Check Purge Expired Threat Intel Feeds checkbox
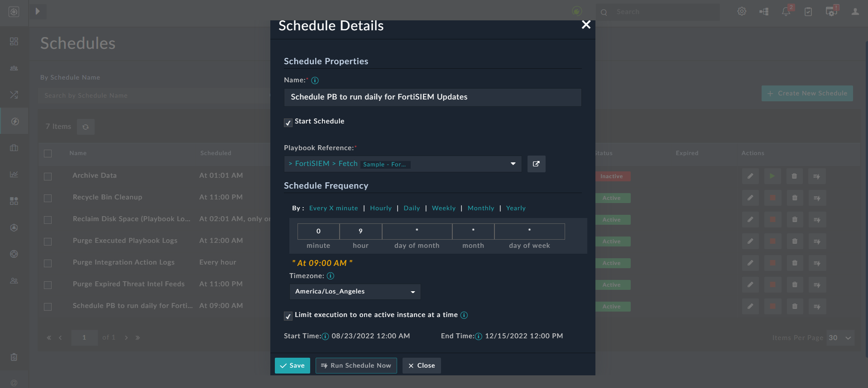This screenshot has height=388, width=868. pos(48,285)
